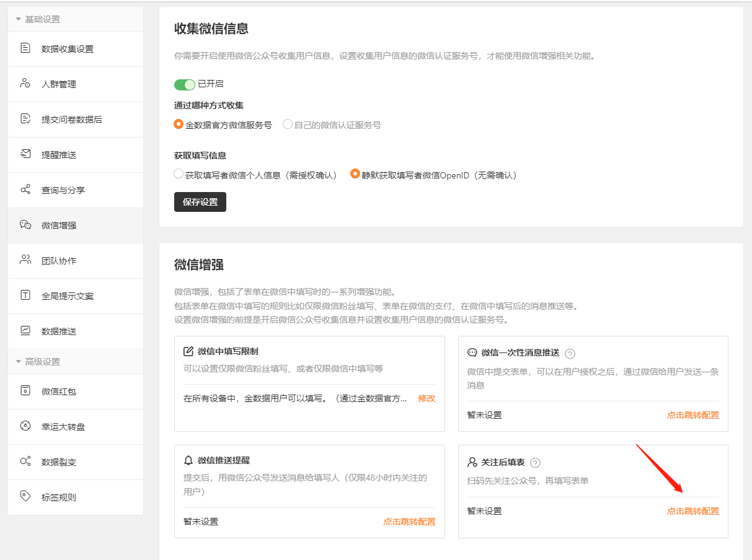Click the 数据裂变 fission icon
The image size is (752, 560).
pyautogui.click(x=25, y=462)
